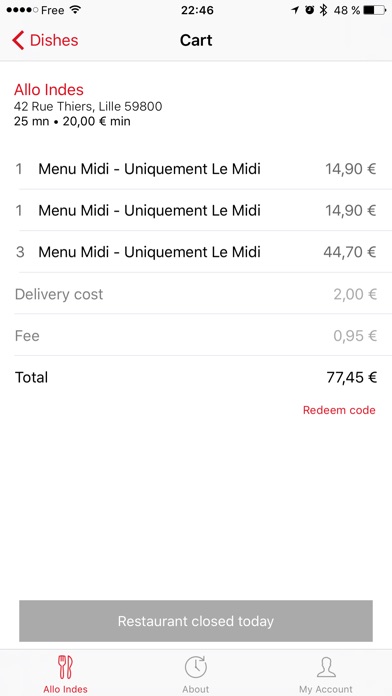
Task: Tap the Total 77,45 € row
Action: (196, 377)
